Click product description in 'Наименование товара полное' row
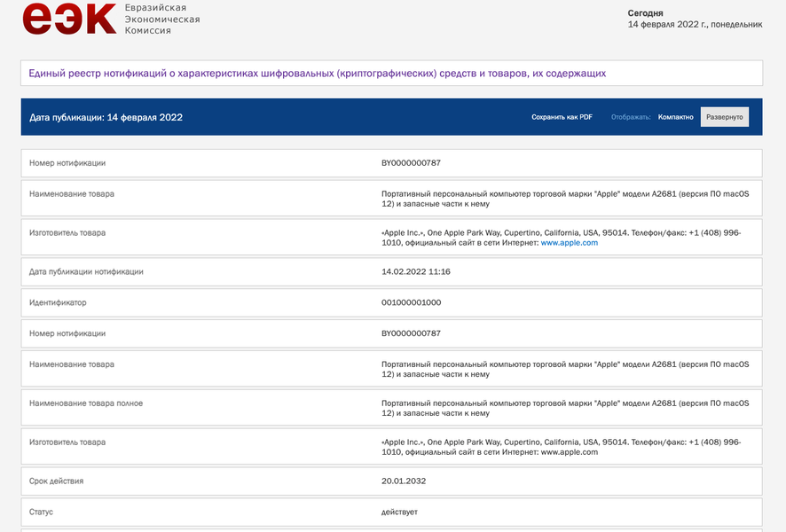The height and width of the screenshot is (532, 786). (565, 408)
